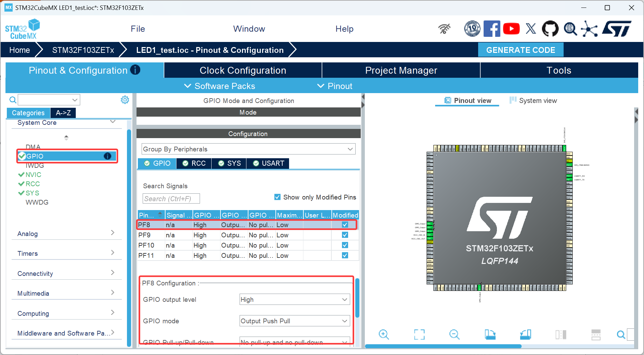Expand the Timers category
The width and height of the screenshot is (644, 355).
[x=67, y=253]
